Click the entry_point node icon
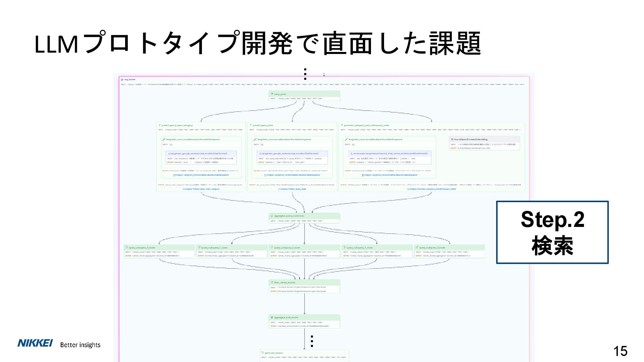The width and height of the screenshot is (644, 362). pos(272,94)
